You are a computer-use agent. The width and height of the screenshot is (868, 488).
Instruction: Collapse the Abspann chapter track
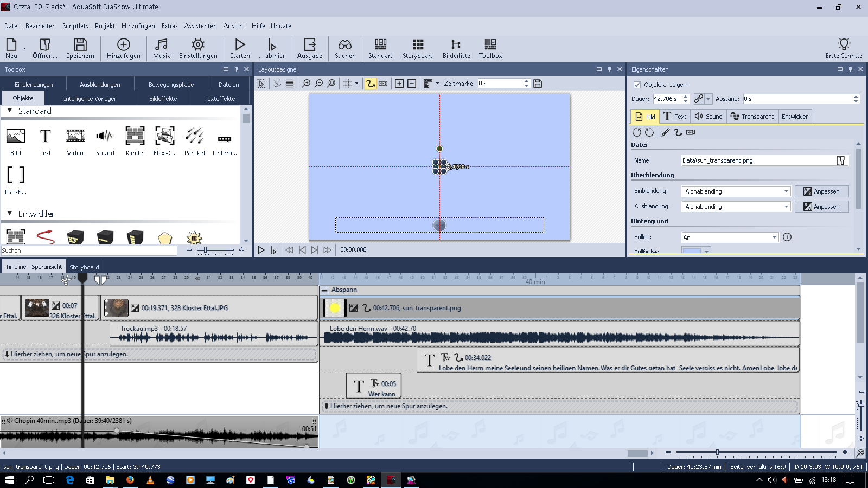pos(324,290)
